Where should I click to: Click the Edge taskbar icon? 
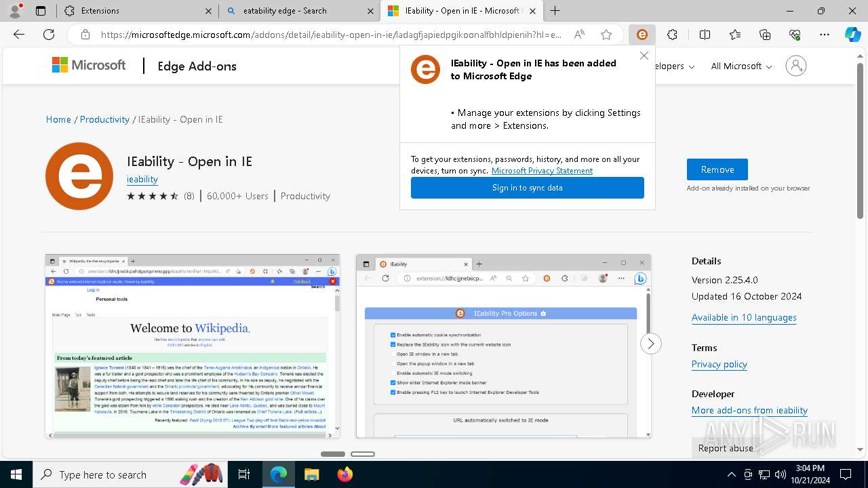click(279, 474)
